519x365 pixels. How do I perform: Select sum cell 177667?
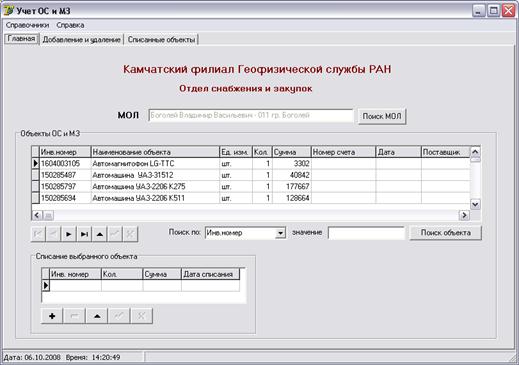292,186
